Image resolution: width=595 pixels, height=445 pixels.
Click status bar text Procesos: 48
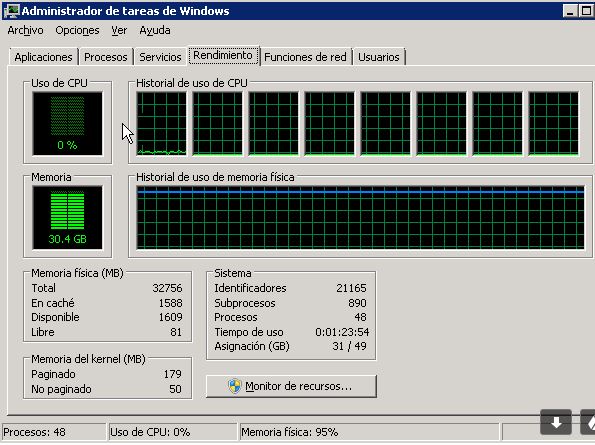pos(34,432)
